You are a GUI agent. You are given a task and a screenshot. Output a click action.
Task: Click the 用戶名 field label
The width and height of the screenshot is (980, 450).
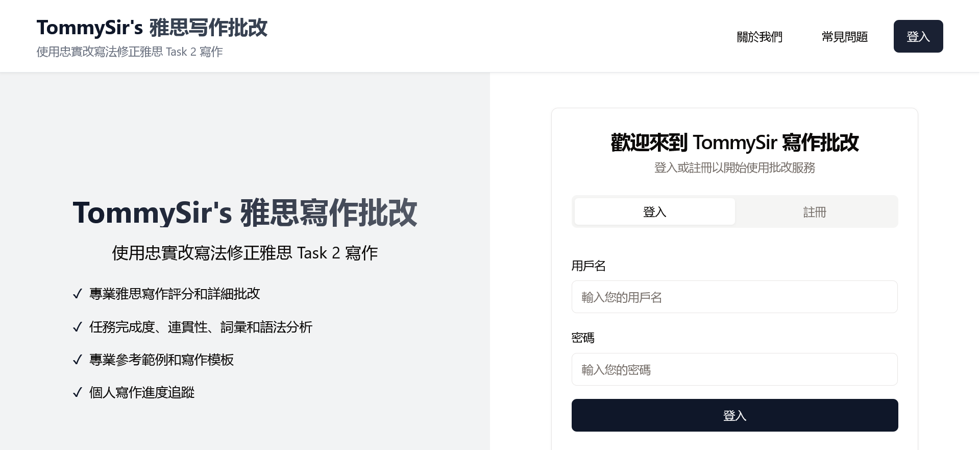pyautogui.click(x=588, y=266)
